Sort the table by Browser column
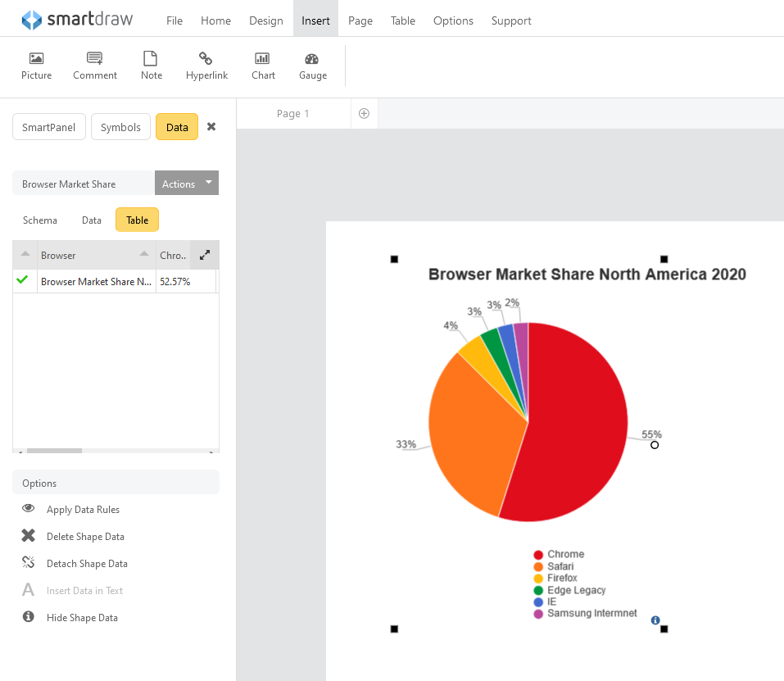Viewport: 784px width, 681px height. coord(144,255)
